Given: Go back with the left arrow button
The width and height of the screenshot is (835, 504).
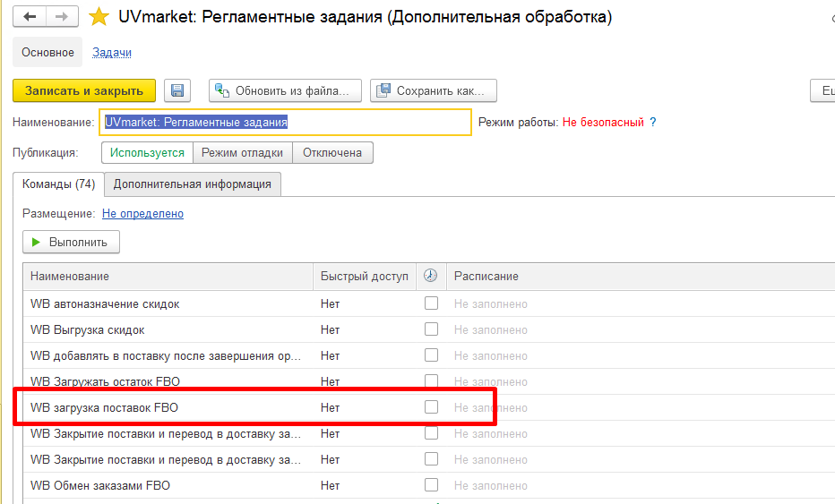Looking at the screenshot, I should point(30,17).
